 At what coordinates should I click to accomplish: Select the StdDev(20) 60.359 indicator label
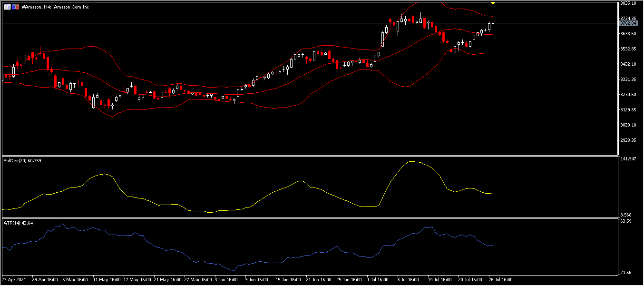tap(22, 160)
